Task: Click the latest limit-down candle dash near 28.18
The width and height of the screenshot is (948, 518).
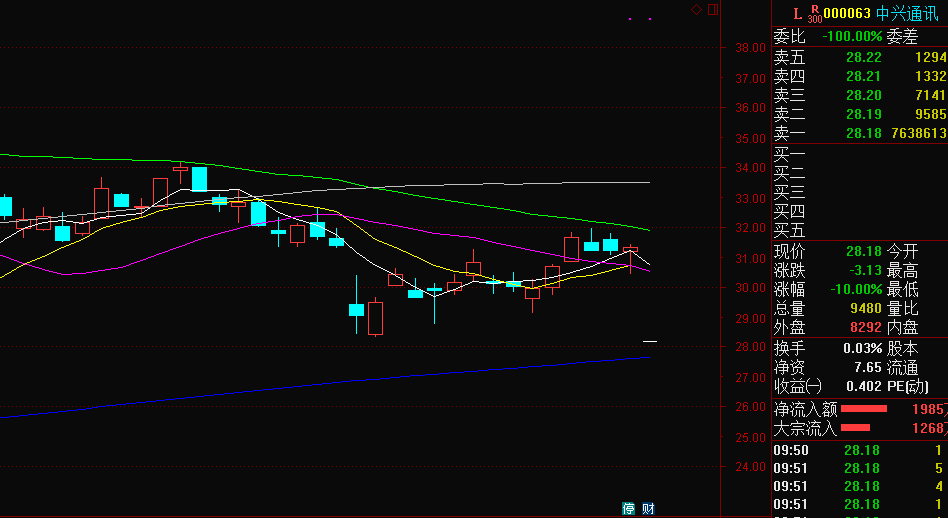Action: click(650, 342)
